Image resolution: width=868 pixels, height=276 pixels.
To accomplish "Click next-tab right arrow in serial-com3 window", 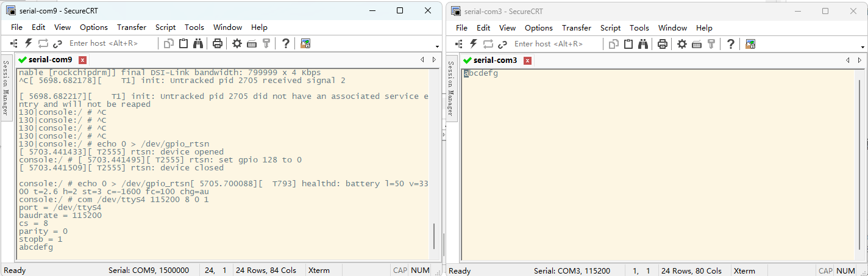I will [x=860, y=60].
